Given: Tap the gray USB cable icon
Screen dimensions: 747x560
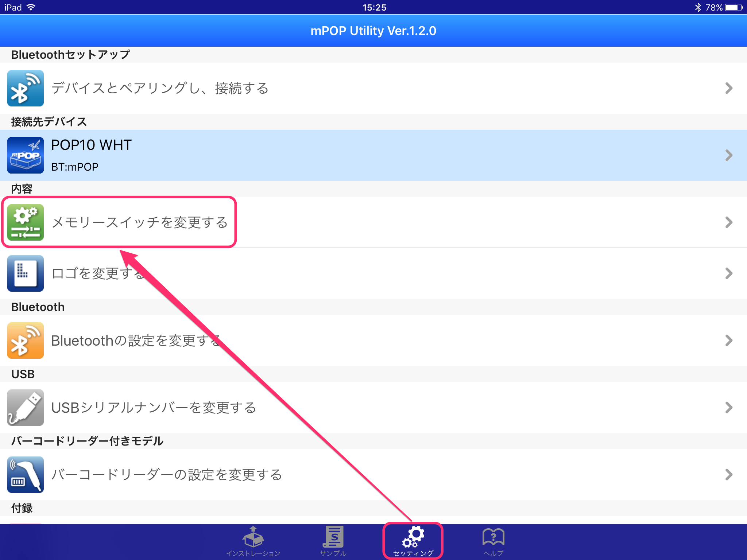Looking at the screenshot, I should click(26, 408).
